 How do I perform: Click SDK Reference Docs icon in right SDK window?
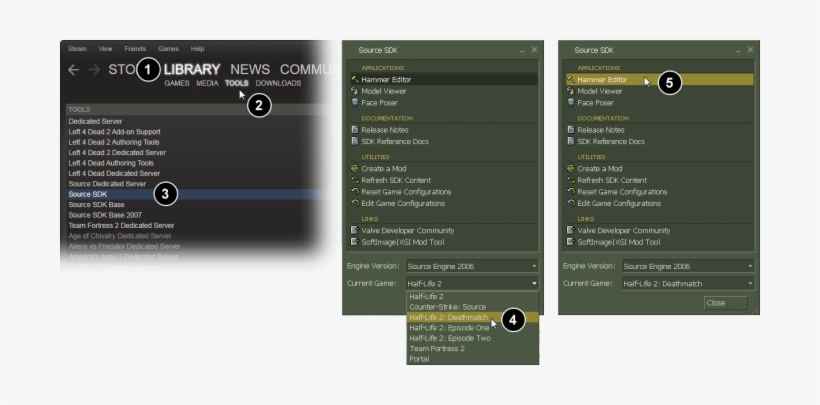571,141
